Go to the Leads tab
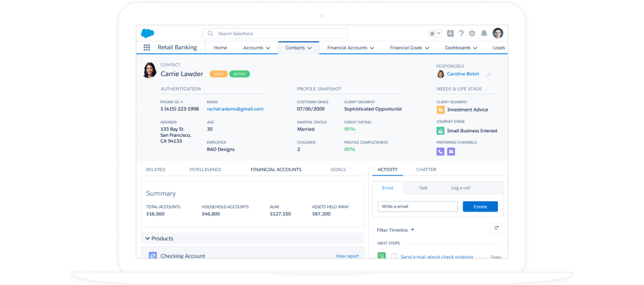 (498, 47)
